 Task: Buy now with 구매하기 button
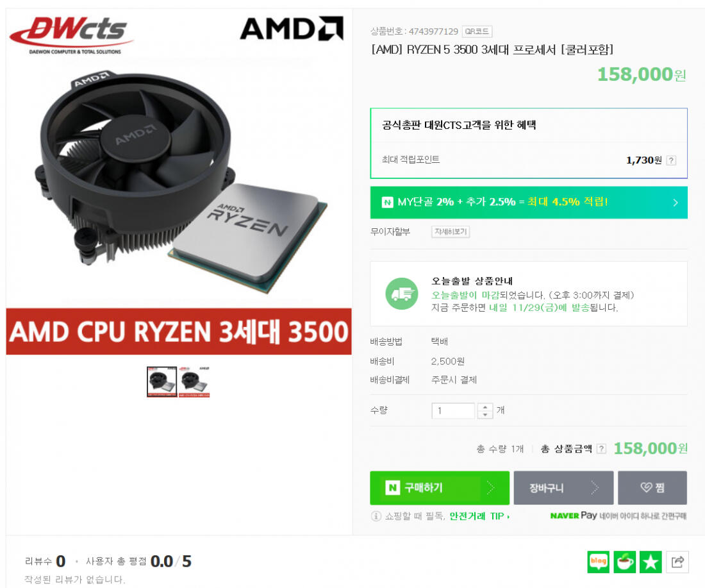click(440, 488)
